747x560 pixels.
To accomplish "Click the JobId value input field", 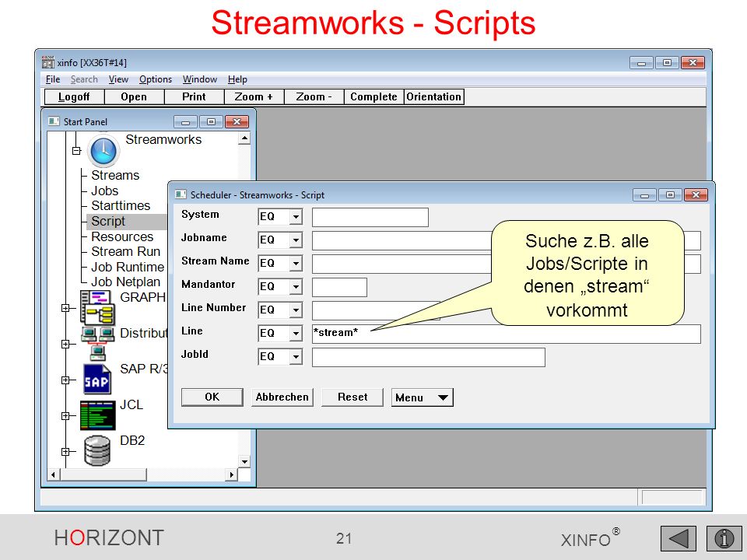I will [x=429, y=357].
